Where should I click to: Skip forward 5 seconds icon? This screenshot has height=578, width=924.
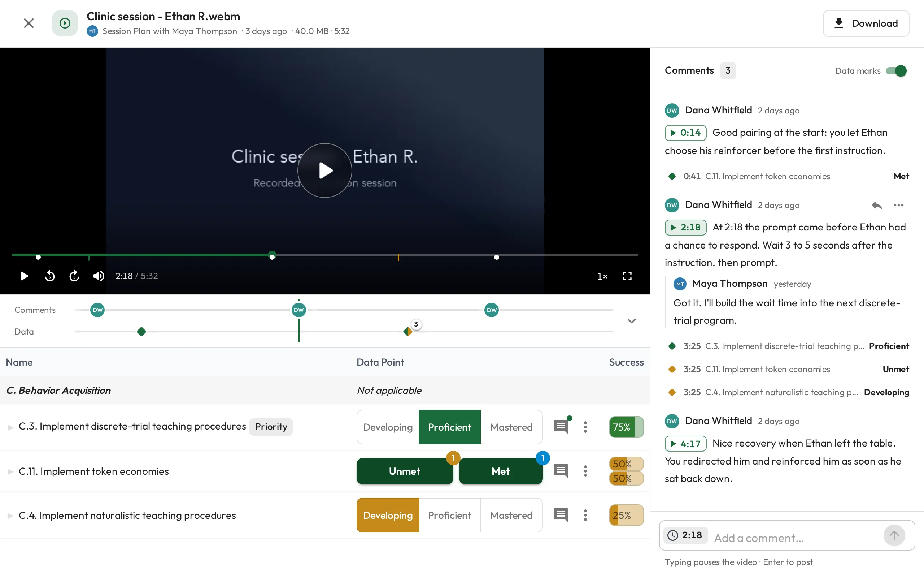(x=74, y=276)
